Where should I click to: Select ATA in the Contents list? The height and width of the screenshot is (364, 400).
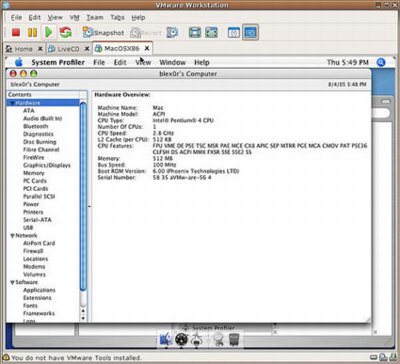coord(29,111)
